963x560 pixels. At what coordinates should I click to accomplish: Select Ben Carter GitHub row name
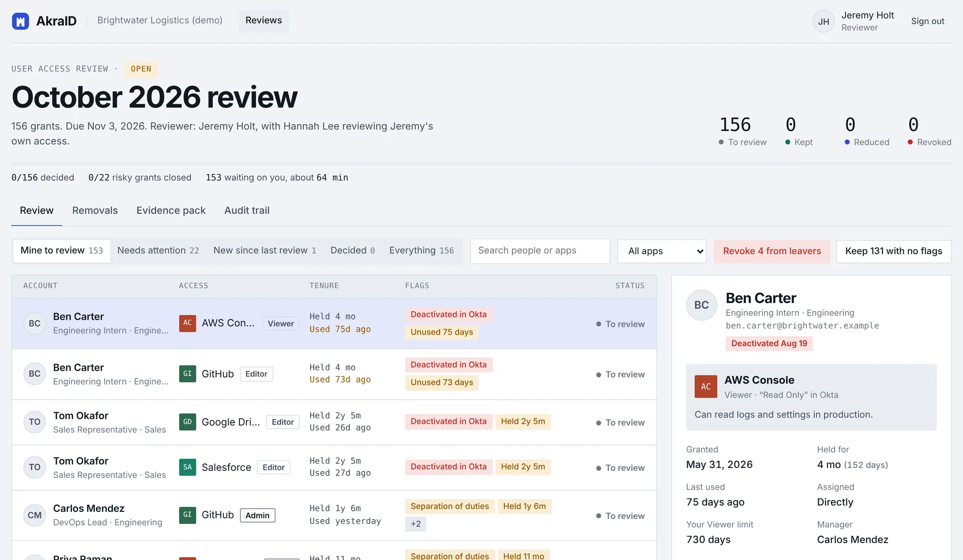78,367
